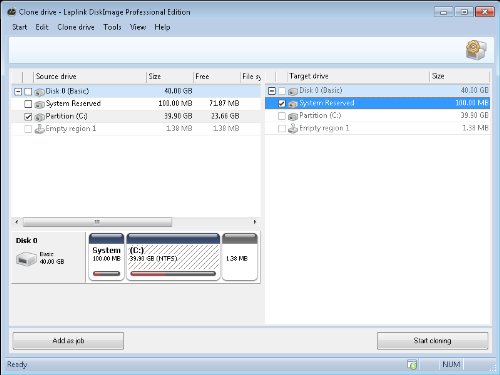500x375 pixels.
Task: Click the target Disk 0 (Basic) drive icon
Action: (x=293, y=91)
